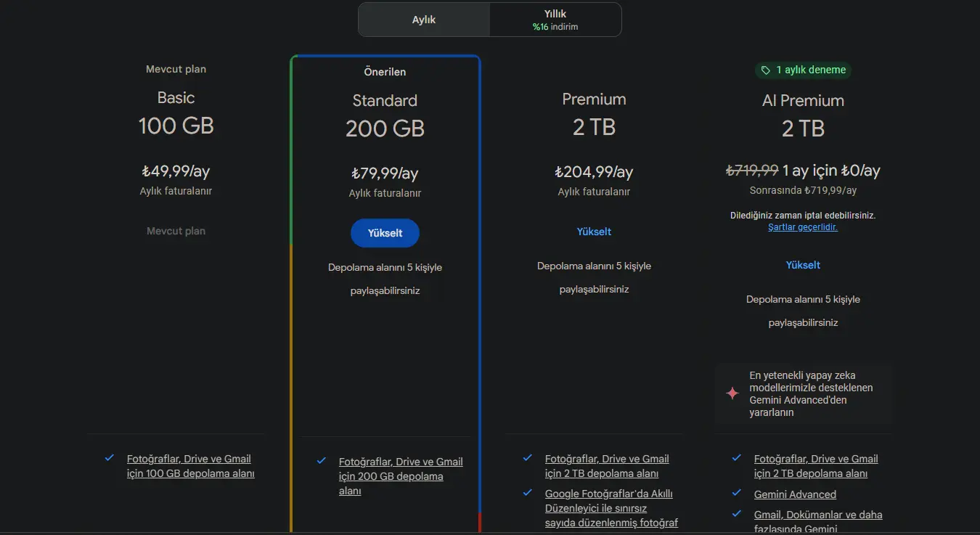980x535 pixels.
Task: Click the 2 TB heading under Premium
Action: (x=594, y=127)
